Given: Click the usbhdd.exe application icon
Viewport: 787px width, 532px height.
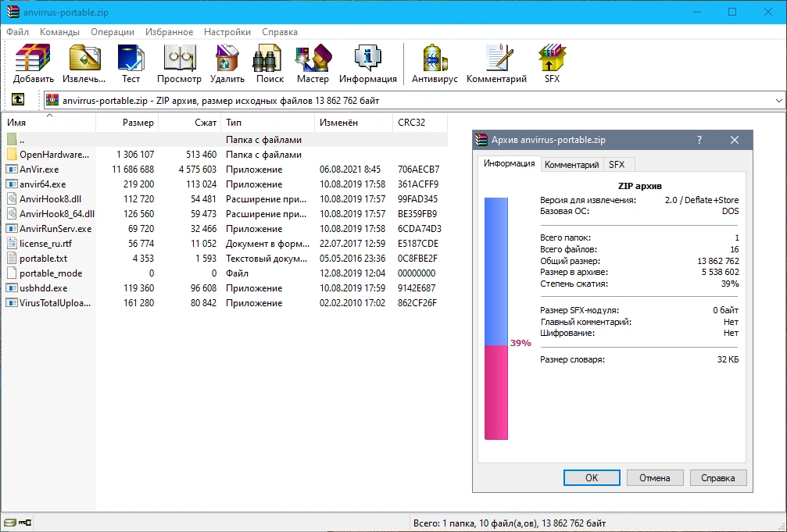Looking at the screenshot, I should 12,288.
